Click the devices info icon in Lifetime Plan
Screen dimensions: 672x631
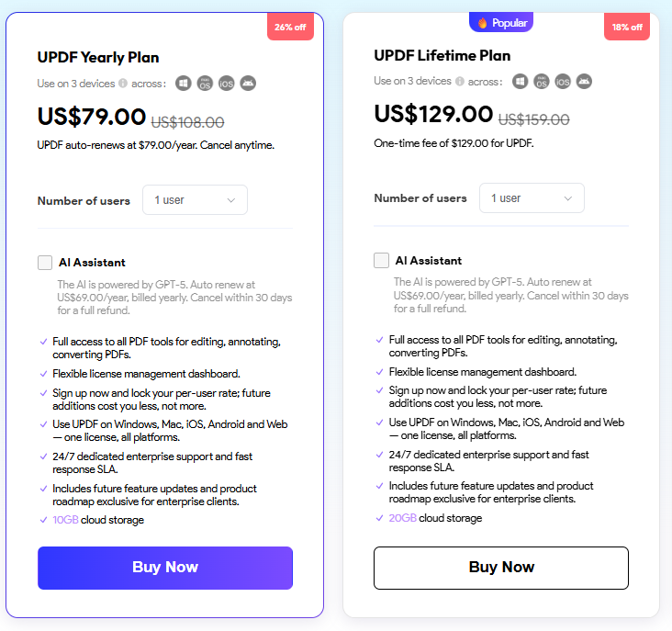tap(460, 81)
